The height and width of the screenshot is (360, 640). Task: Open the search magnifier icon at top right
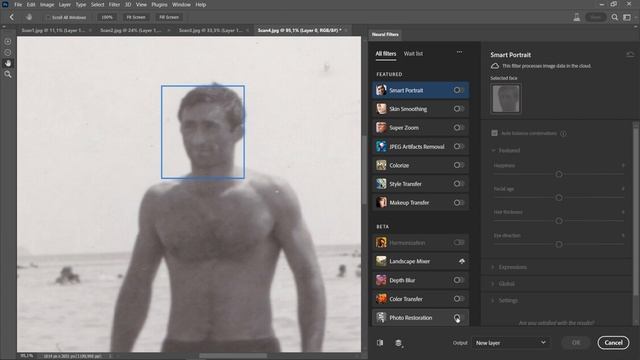tap(614, 17)
